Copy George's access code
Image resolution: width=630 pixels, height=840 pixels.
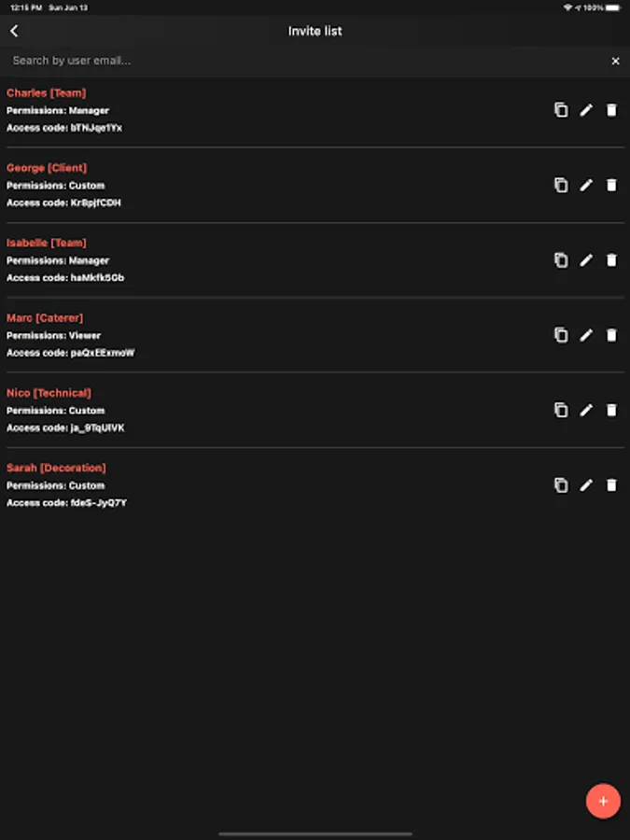pos(561,185)
